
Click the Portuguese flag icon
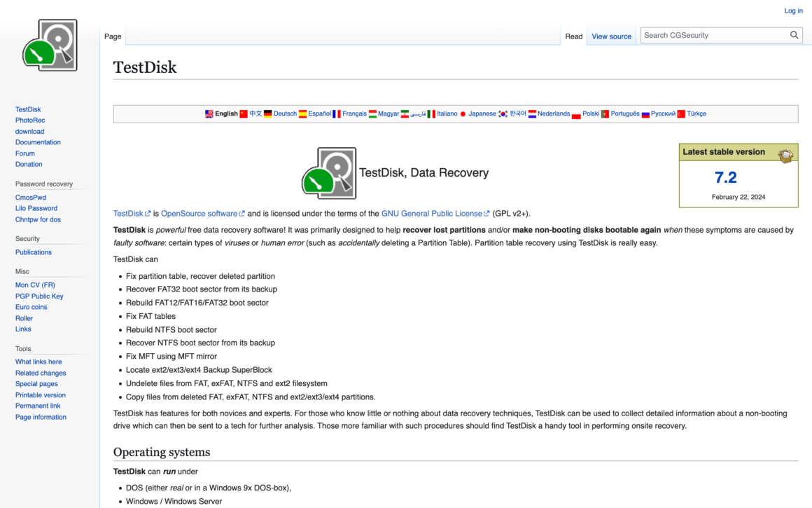605,114
